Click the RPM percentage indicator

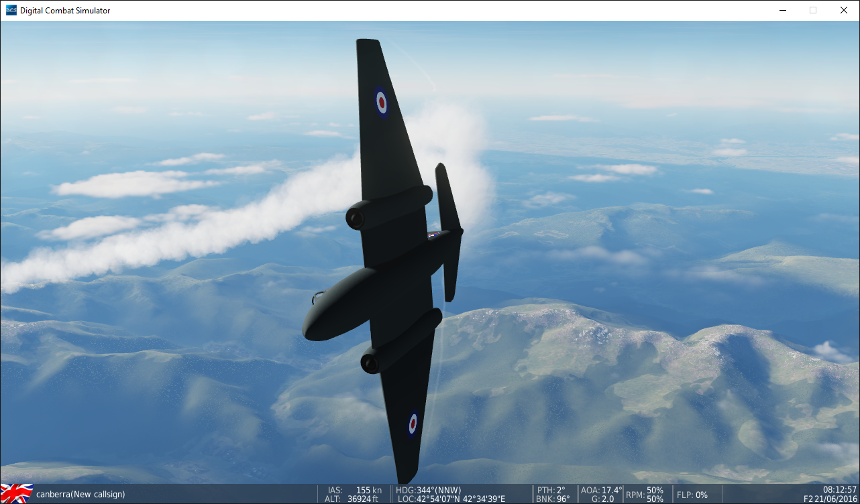[645, 495]
